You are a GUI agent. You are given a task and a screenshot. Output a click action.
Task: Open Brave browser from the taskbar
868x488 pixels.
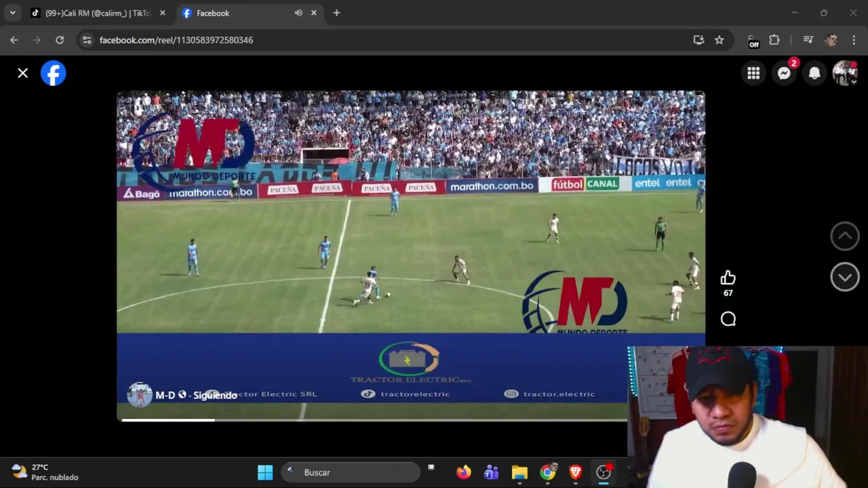(576, 472)
